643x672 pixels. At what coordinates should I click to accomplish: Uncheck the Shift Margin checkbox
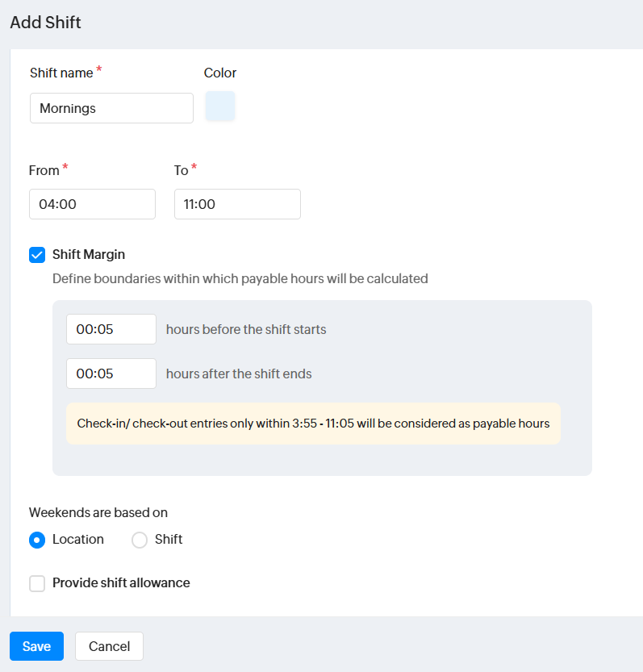37,255
